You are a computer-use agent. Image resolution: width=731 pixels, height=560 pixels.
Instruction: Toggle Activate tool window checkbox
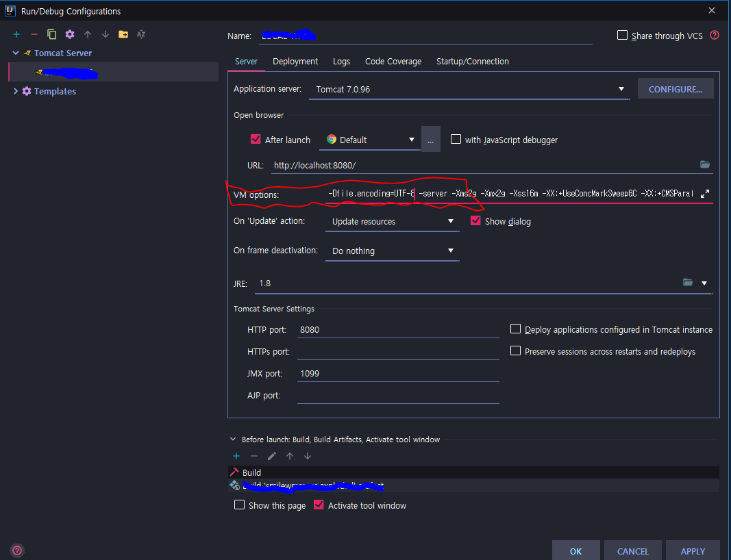[x=319, y=505]
